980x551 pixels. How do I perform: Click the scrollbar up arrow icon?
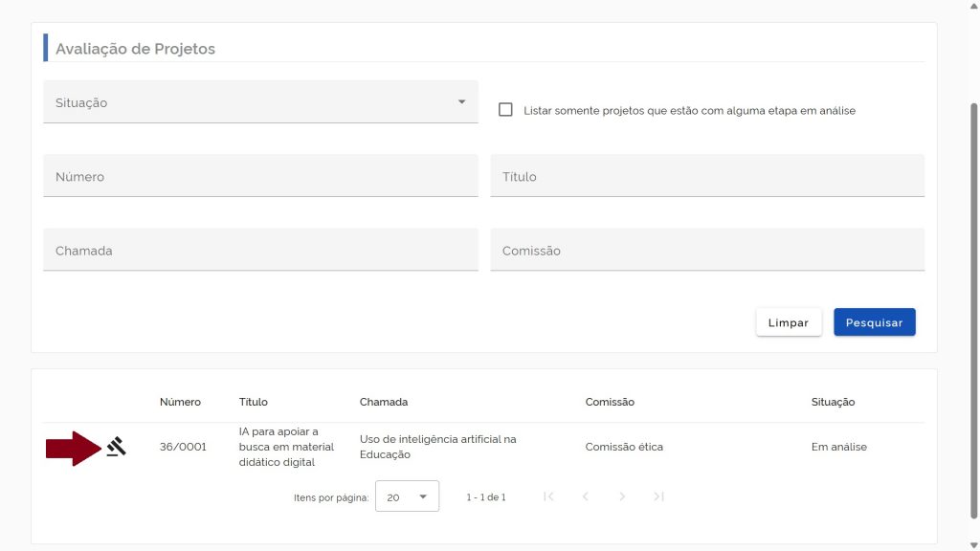click(x=972, y=7)
